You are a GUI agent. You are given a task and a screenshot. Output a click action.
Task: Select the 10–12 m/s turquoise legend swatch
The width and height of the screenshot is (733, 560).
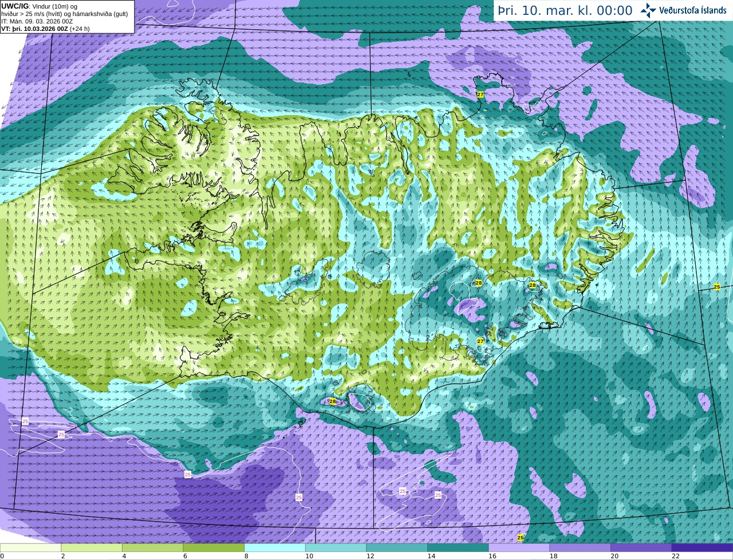[336, 547]
